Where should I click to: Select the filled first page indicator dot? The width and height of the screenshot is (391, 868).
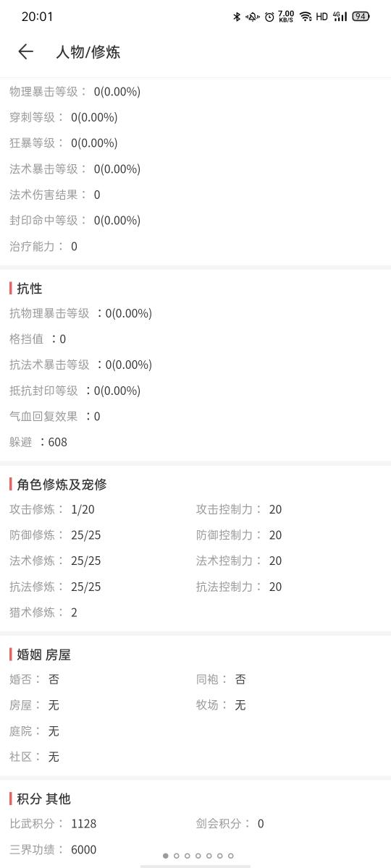pos(166,856)
